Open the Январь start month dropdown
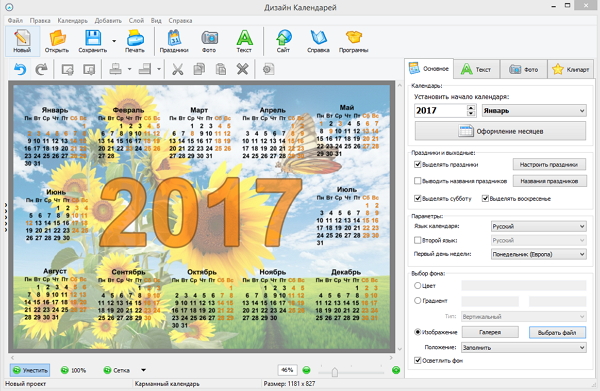 [534, 111]
